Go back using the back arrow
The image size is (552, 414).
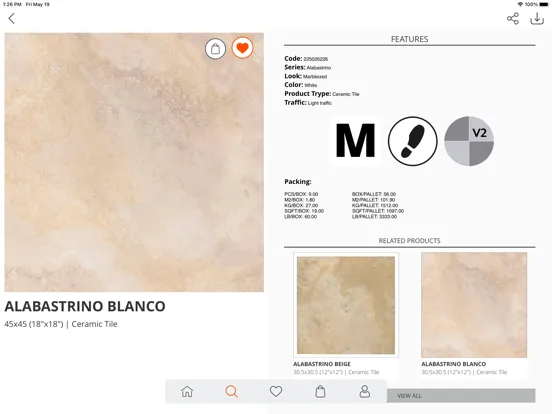pyautogui.click(x=12, y=19)
